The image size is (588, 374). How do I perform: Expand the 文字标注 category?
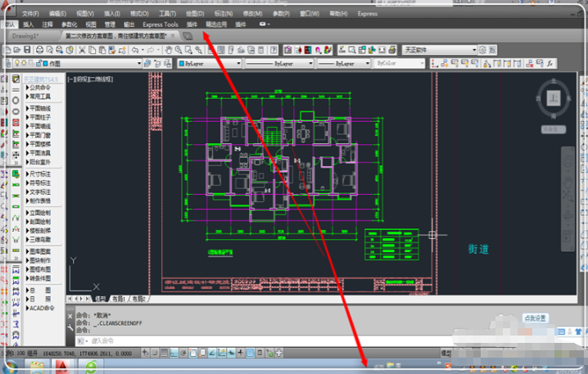40,192
